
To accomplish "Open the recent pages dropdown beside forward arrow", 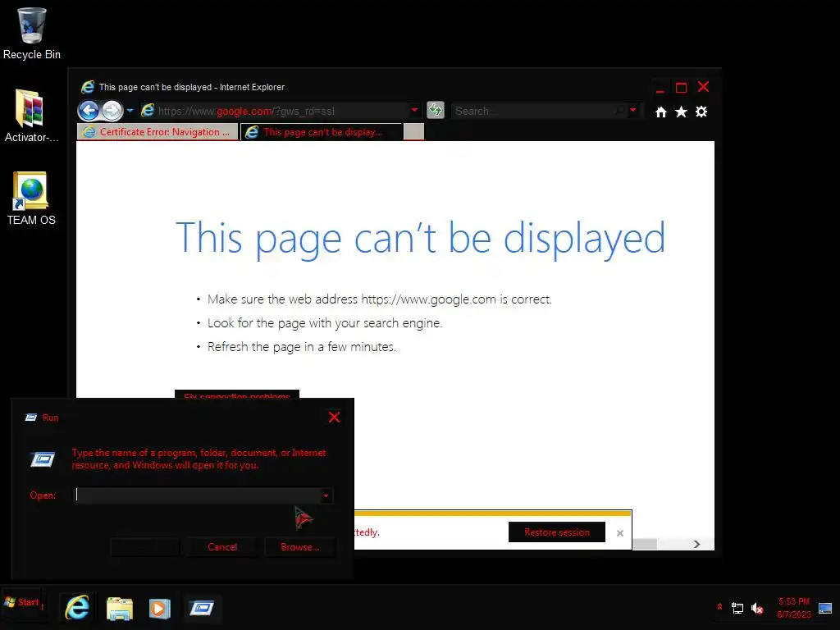I will point(130,111).
